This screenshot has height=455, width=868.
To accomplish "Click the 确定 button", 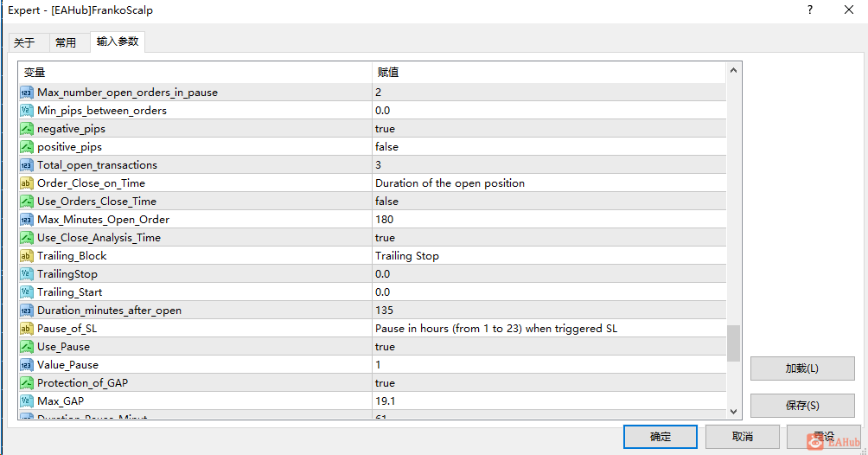I will (661, 437).
